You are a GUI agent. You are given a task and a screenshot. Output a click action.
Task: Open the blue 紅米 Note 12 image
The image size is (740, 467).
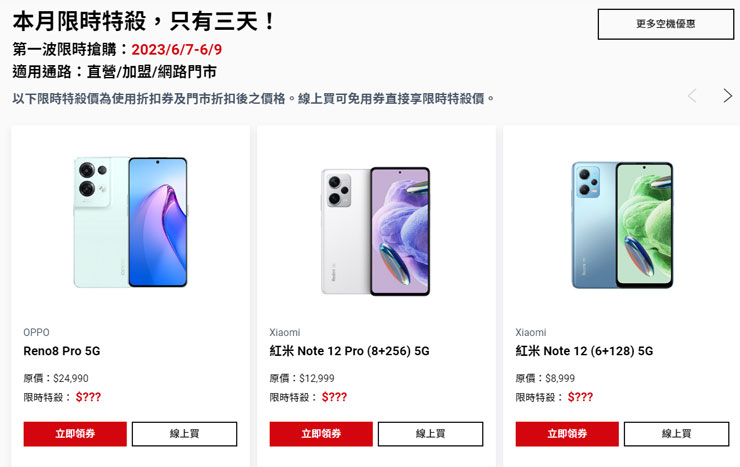point(622,225)
